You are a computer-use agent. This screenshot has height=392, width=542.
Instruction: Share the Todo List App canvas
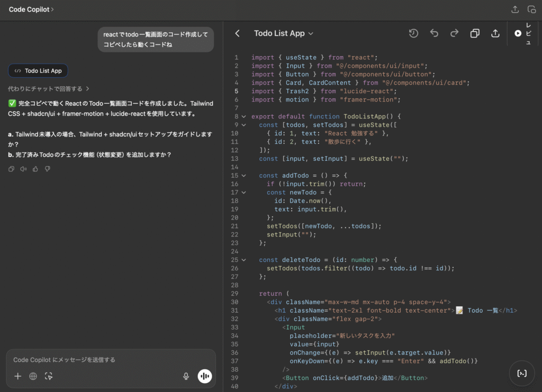[x=495, y=33]
